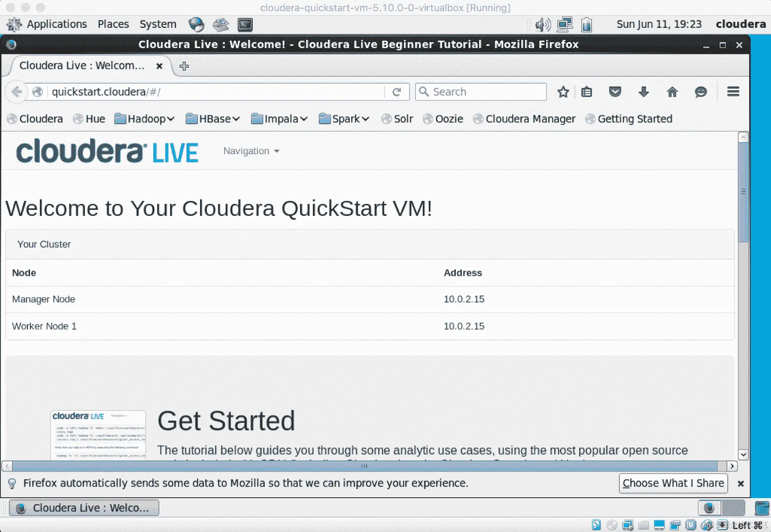Click the Manager Node address 10.0.2.15

[x=464, y=299]
